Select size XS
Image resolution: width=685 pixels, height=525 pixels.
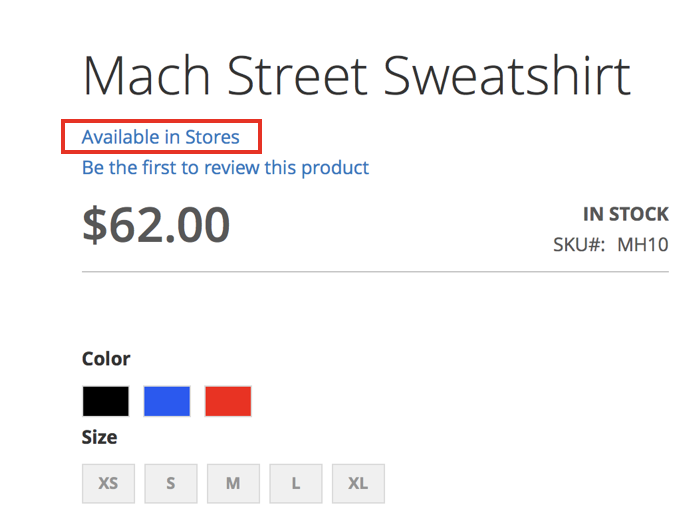tap(108, 483)
